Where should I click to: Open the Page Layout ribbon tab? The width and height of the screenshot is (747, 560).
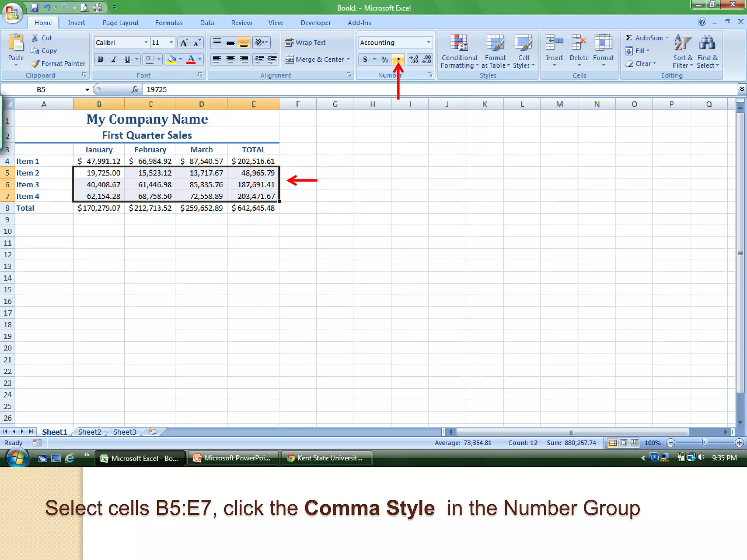click(x=120, y=23)
